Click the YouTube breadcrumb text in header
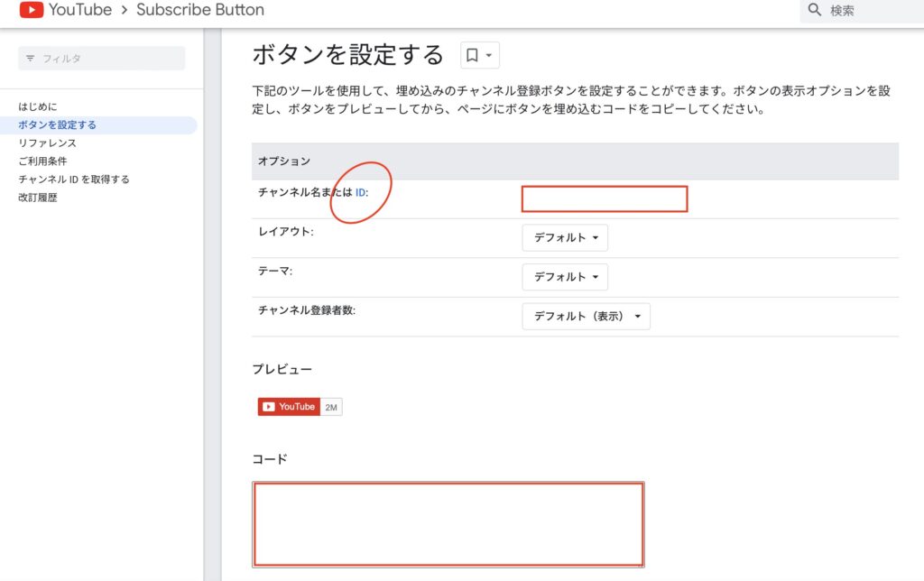This screenshot has width=924, height=581. pos(80,9)
